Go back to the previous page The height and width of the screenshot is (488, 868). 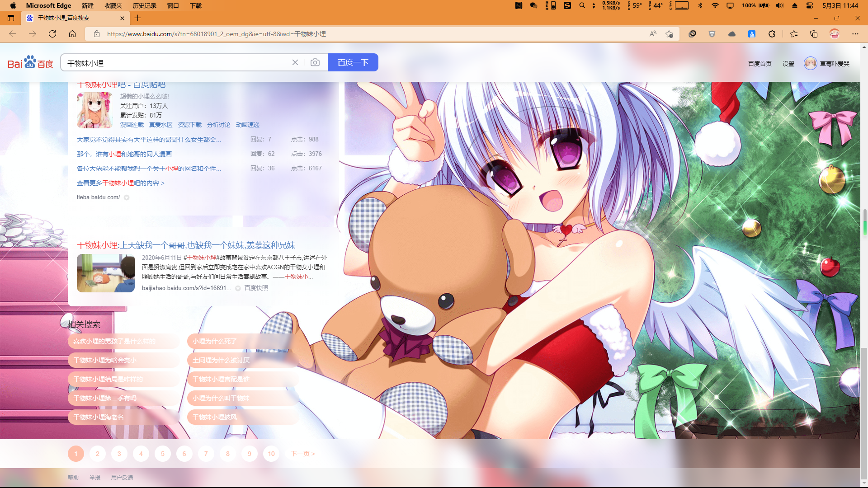tap(13, 34)
